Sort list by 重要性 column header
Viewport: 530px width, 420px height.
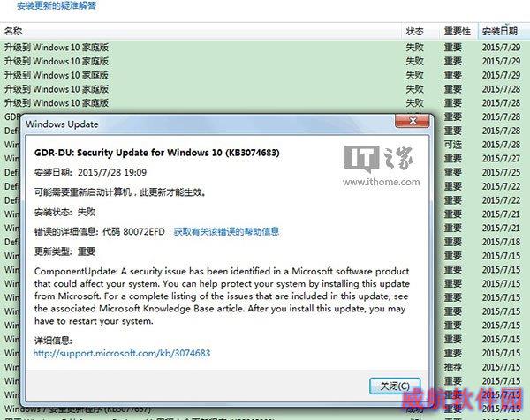[x=458, y=32]
